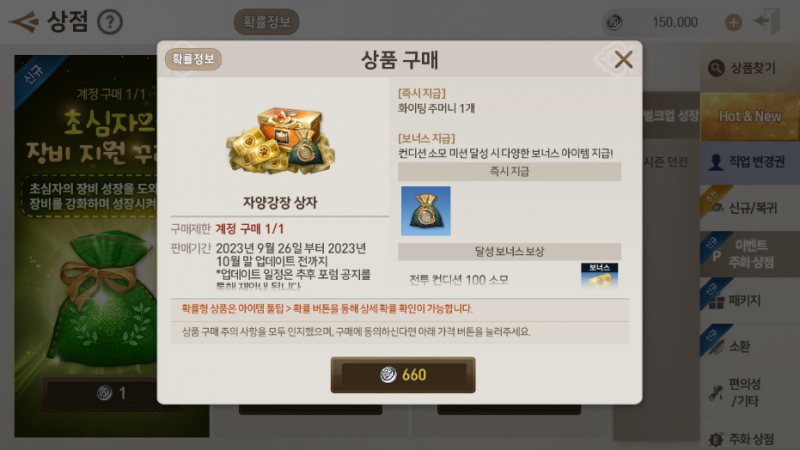Viewport: 800px width, 450px height.
Task: Close the 상품 구매 dialog
Action: tap(623, 60)
